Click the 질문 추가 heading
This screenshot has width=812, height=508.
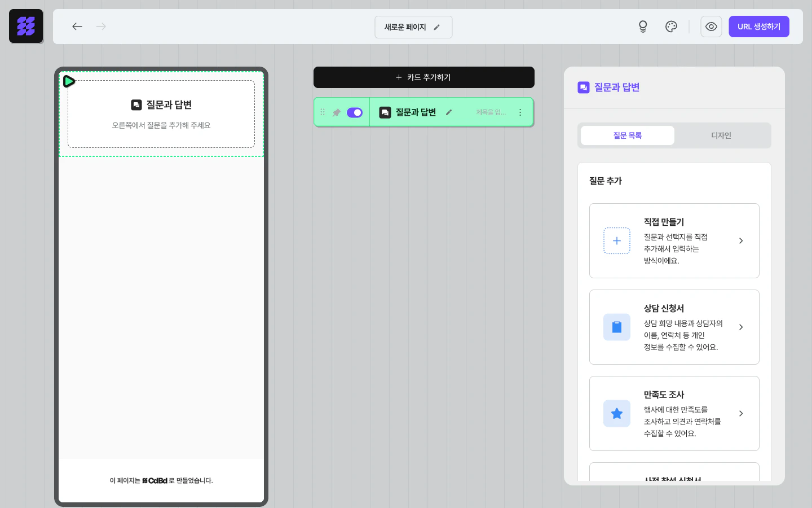[606, 181]
